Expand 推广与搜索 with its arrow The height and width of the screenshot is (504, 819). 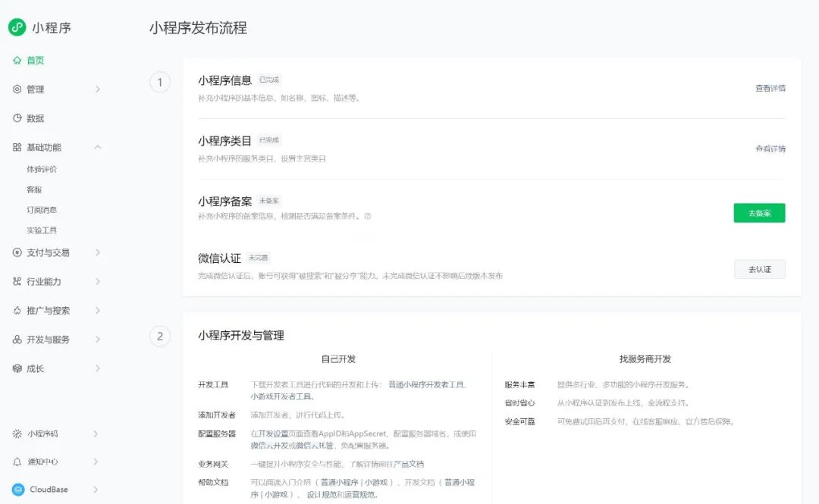(98, 311)
